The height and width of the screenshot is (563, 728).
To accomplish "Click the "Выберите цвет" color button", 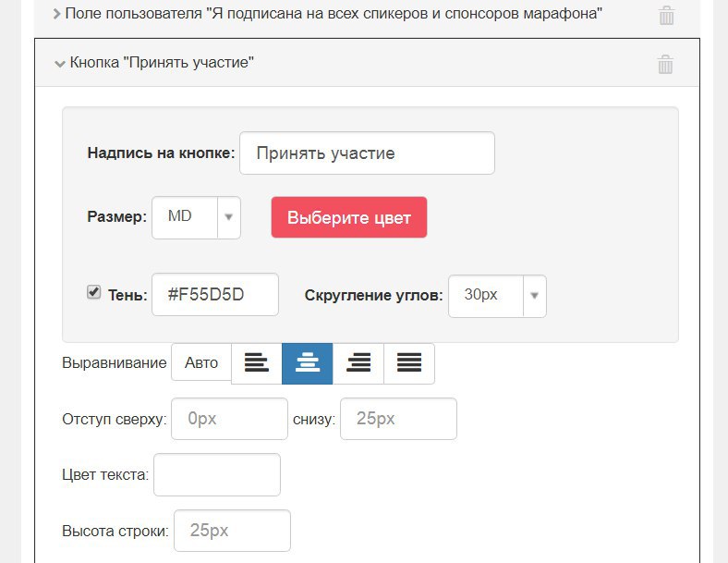I will (x=349, y=217).
